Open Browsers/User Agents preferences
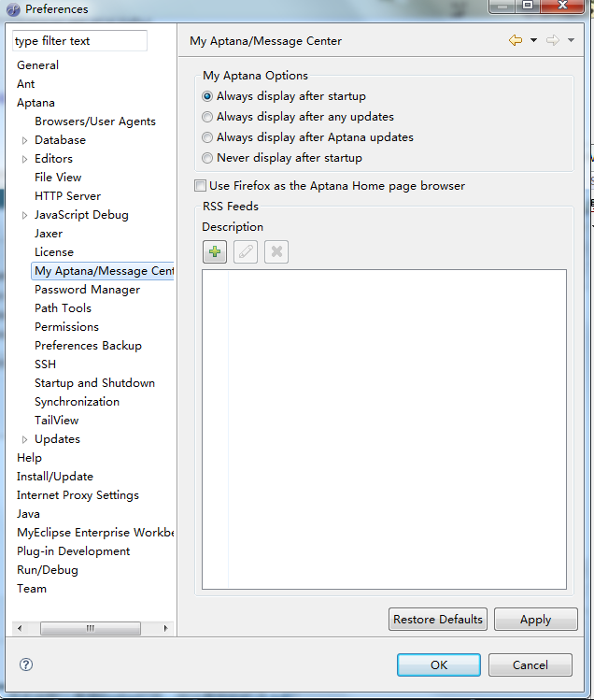 (x=95, y=121)
